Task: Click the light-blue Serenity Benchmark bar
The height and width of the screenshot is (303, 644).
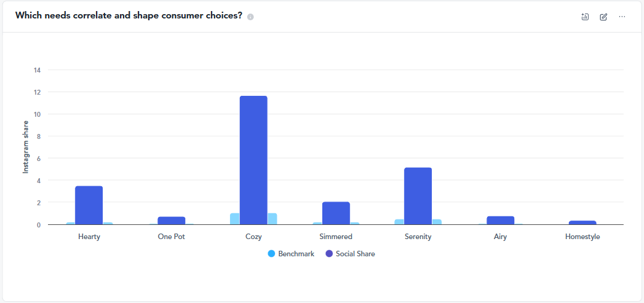Action: (x=399, y=222)
